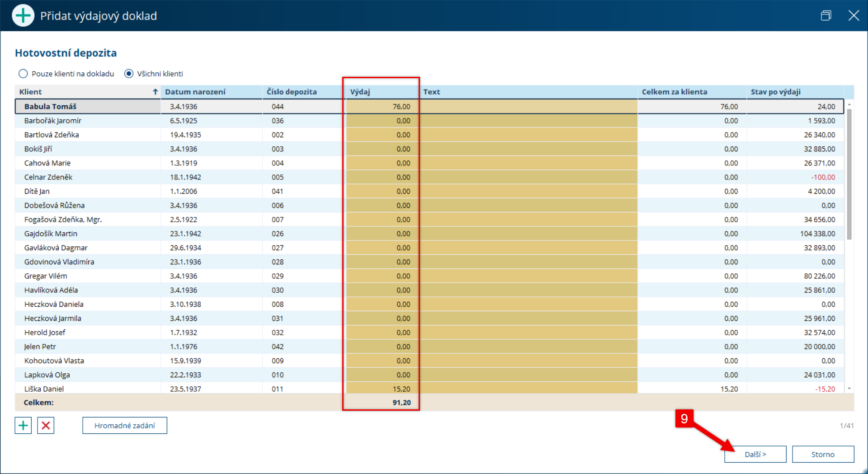Click balance '104 338,00' for Gajdošík Martin
This screenshot has height=474, width=868.
tap(818, 234)
